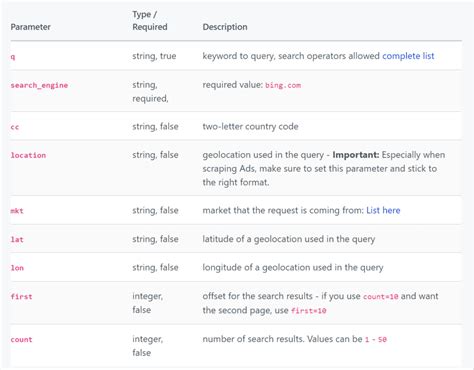Click the 'Description' column header

coord(225,27)
